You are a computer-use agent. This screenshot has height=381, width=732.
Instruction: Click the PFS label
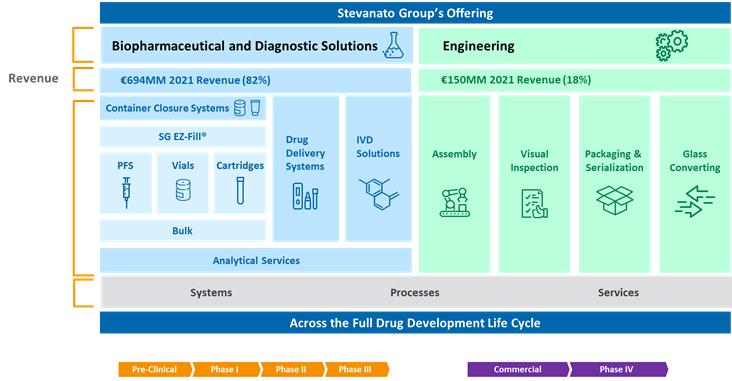coord(125,166)
